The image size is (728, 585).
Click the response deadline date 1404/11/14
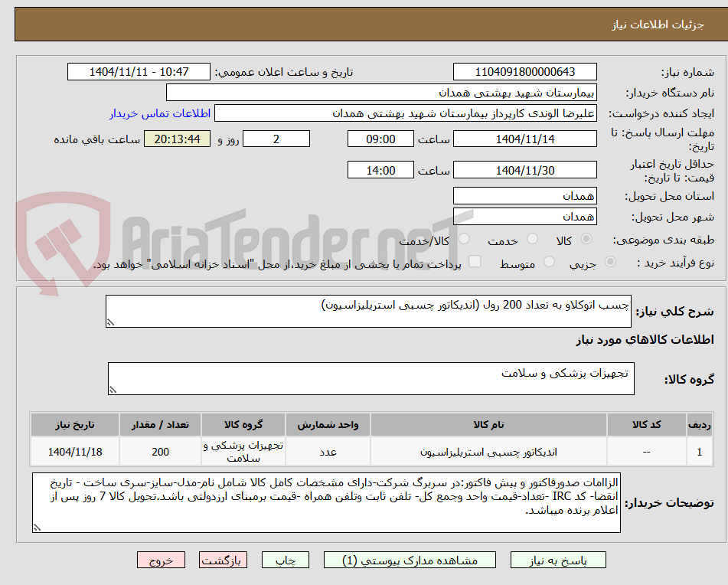(524, 139)
